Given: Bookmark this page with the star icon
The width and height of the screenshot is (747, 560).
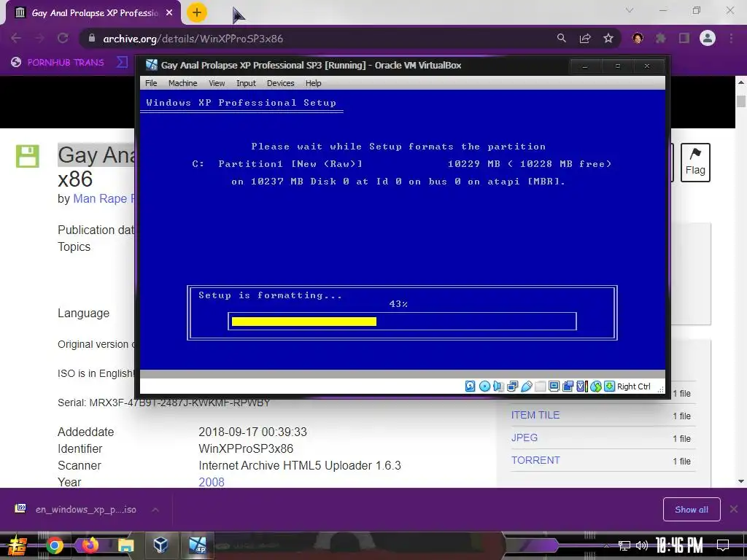Looking at the screenshot, I should 608,38.
